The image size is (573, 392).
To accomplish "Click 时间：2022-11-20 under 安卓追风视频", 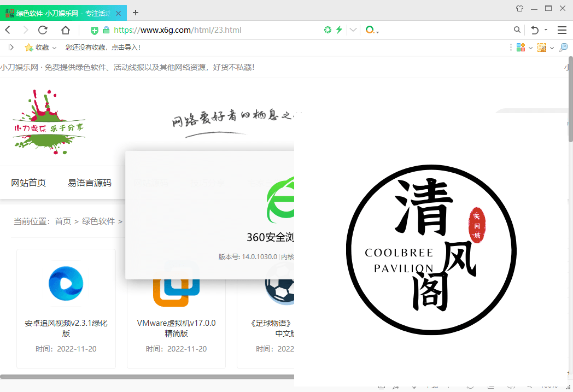I will [x=66, y=349].
